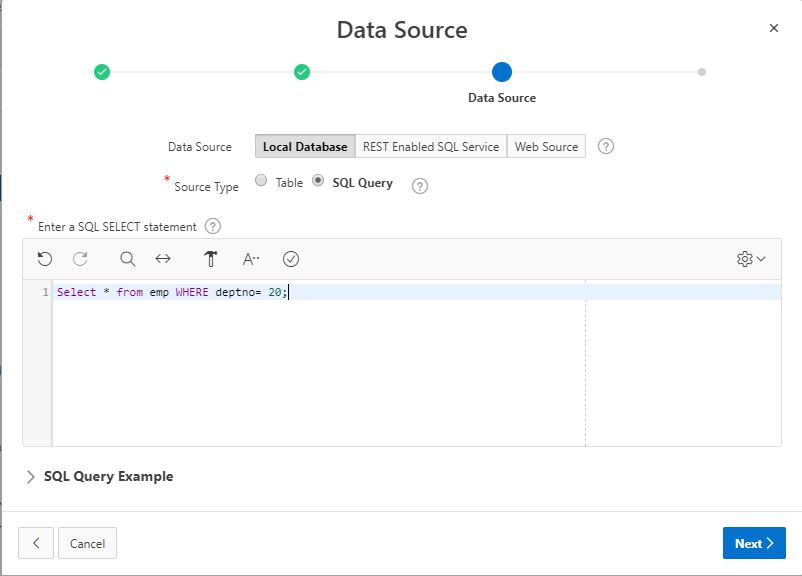Open the editor settings gear dropdown
Viewport: 802px width, 576px height.
(x=750, y=259)
